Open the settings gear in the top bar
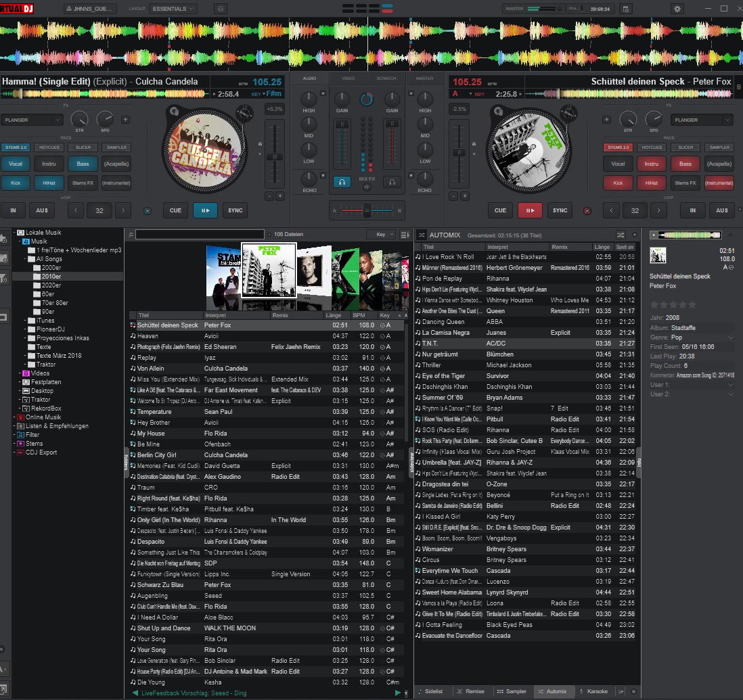Screen dimensions: 743x700 677,9
